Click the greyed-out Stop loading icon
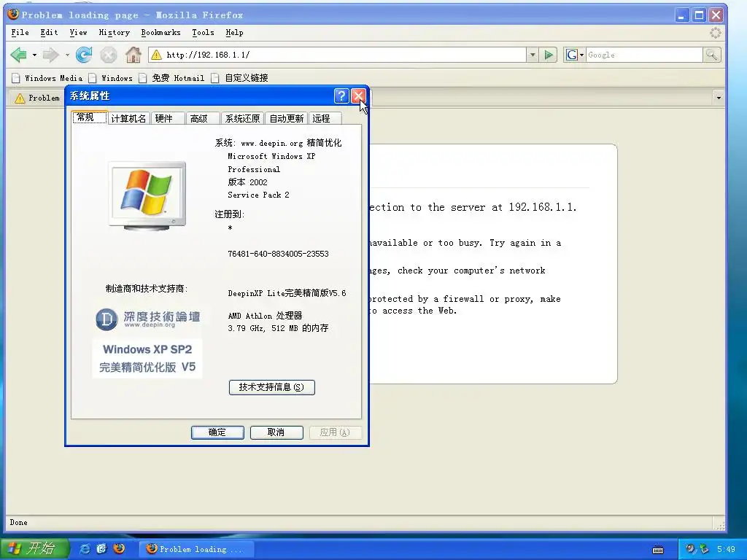Viewport: 747px width, 560px height. tap(109, 55)
